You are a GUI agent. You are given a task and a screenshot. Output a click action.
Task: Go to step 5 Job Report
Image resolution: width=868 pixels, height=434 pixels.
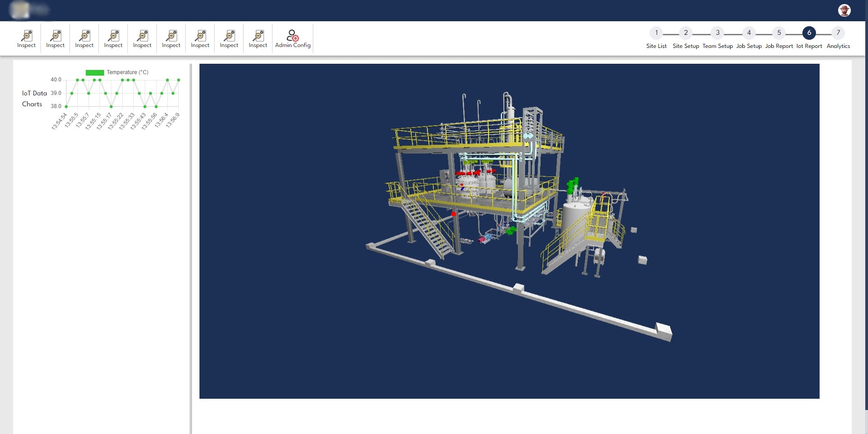(779, 38)
